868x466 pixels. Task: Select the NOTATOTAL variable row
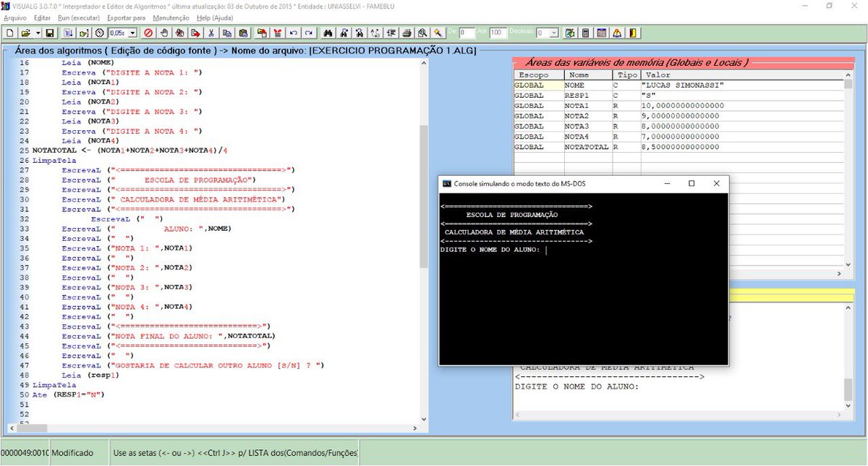pos(678,147)
